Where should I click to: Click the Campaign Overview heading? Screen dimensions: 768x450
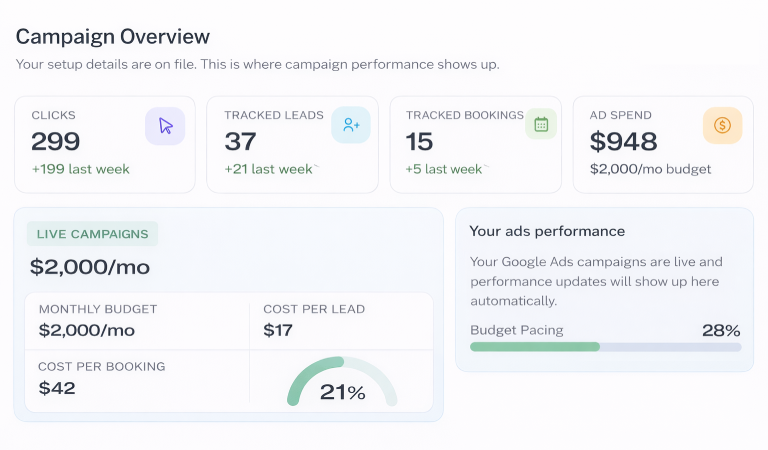click(113, 37)
